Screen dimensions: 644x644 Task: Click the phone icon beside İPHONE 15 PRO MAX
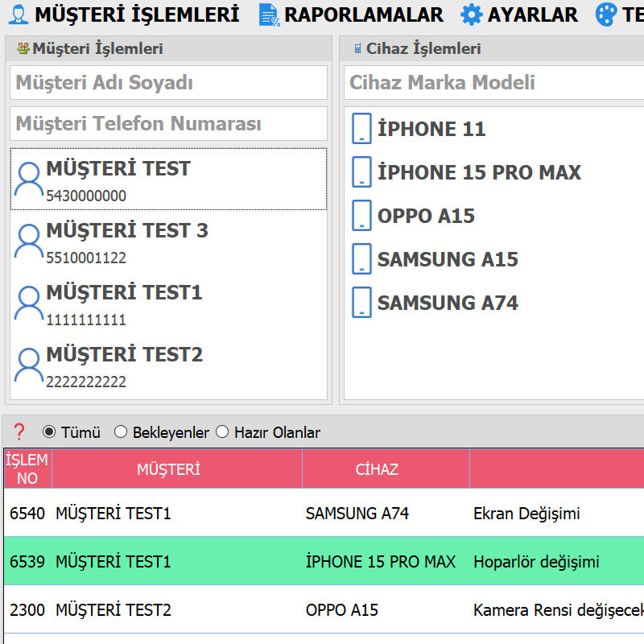pos(362,172)
